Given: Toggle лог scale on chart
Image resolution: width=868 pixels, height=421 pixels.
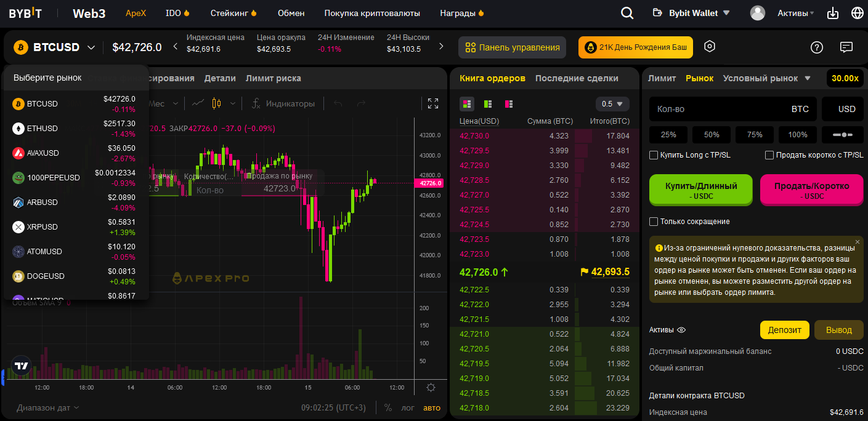Looking at the screenshot, I should pos(408,407).
